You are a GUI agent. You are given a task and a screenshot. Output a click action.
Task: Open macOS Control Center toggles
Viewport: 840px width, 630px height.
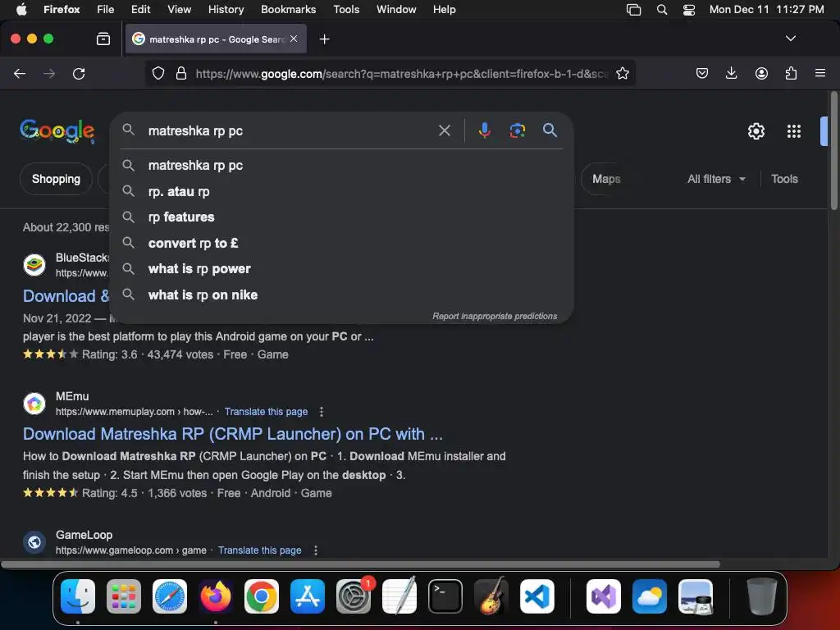click(x=689, y=10)
